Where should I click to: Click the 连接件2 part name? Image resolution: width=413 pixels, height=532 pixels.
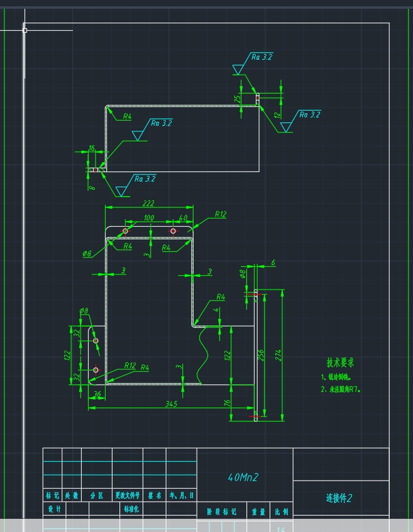339,497
